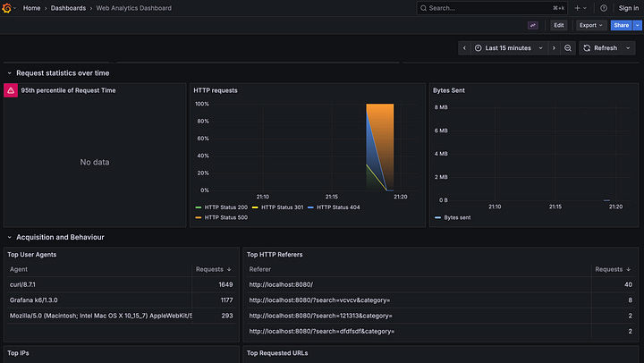This screenshot has width=644, height=363.
Task: Click No data message in panel
Action: point(95,162)
